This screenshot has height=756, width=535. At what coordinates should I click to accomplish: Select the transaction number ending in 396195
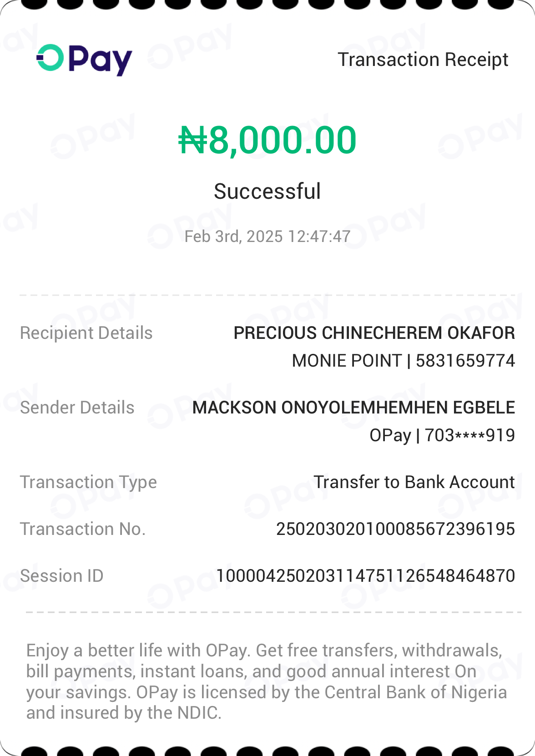click(395, 529)
